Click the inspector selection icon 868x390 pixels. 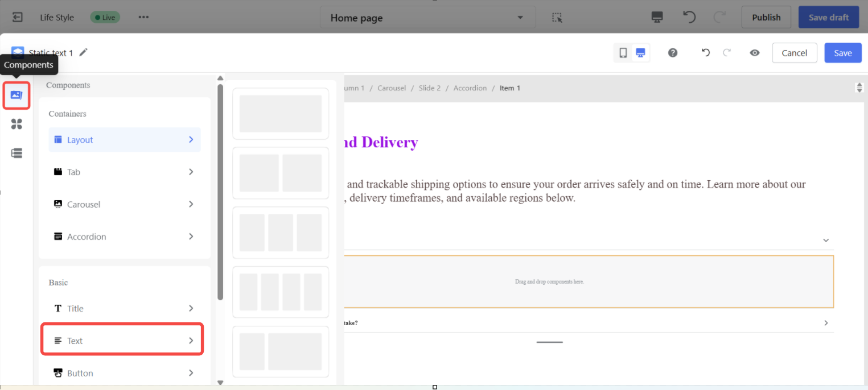(x=557, y=18)
